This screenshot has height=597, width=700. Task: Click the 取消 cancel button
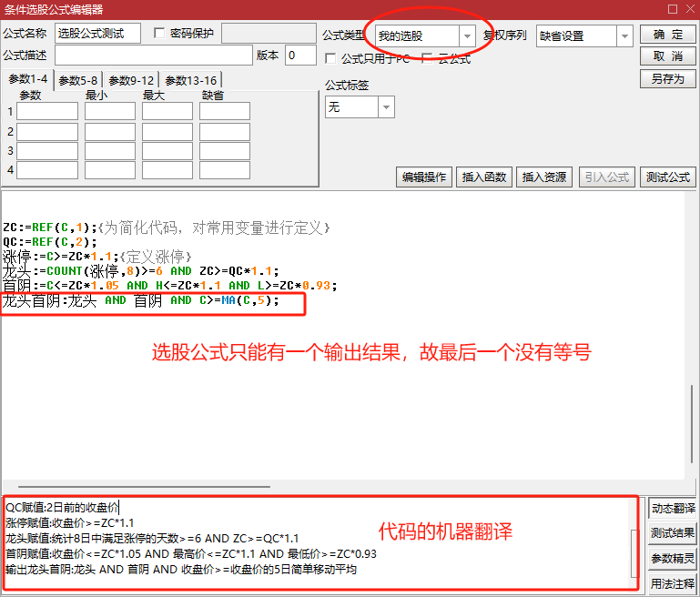pos(667,56)
